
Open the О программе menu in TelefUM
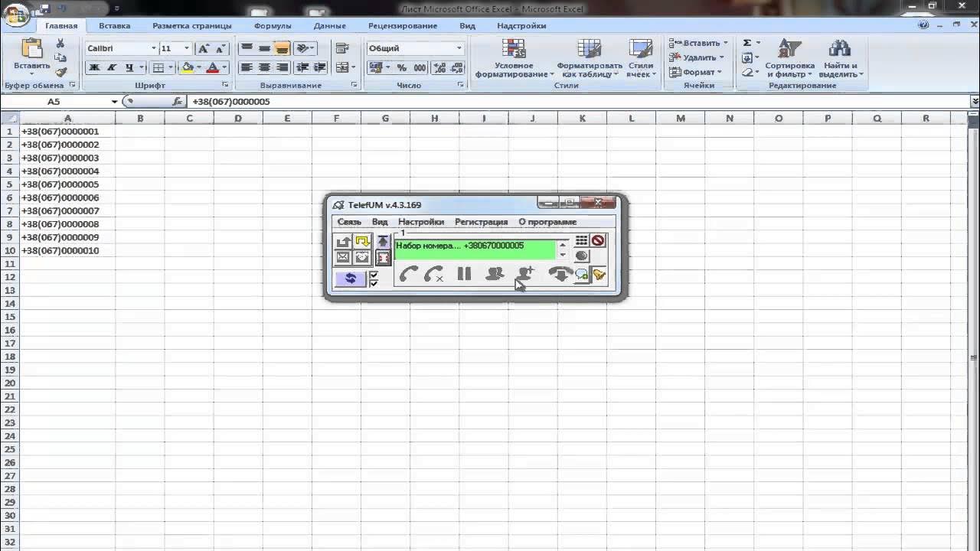pyautogui.click(x=547, y=222)
